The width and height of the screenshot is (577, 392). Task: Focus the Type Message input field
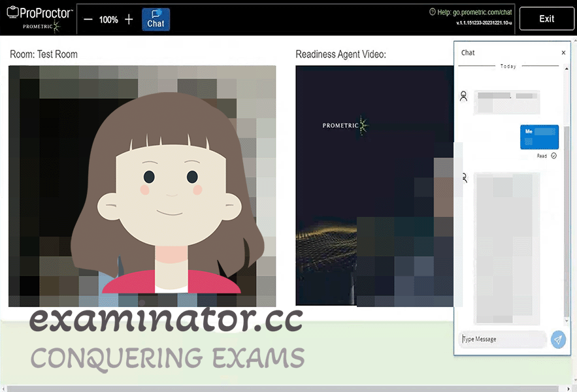[503, 339]
